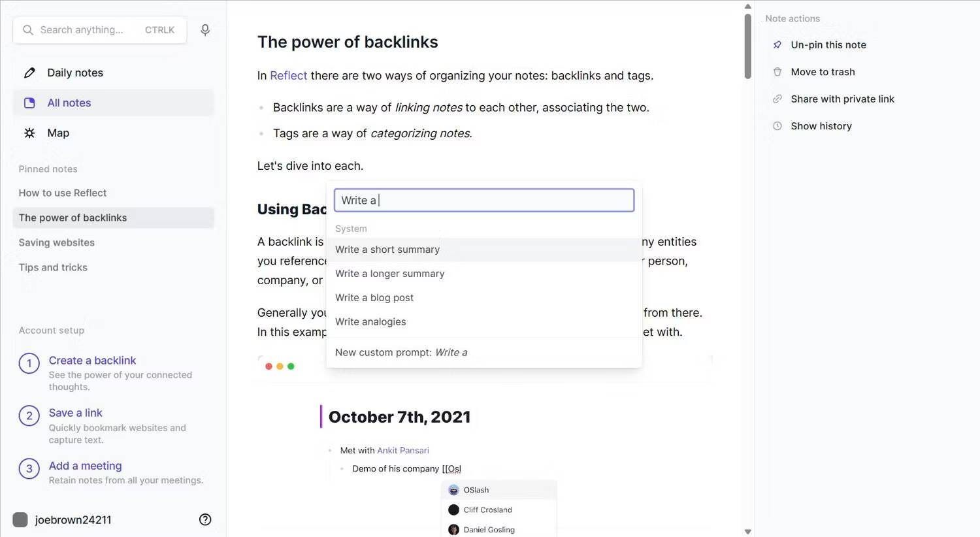Open 'Create a backlink' setup step

(92, 361)
